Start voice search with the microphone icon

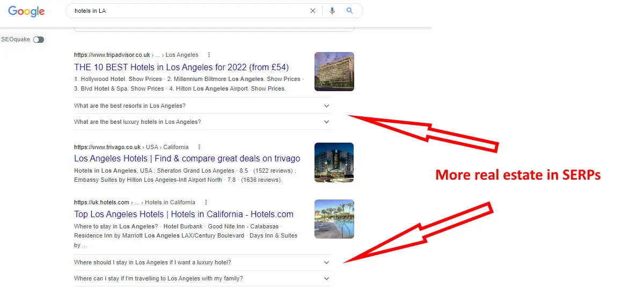(332, 11)
